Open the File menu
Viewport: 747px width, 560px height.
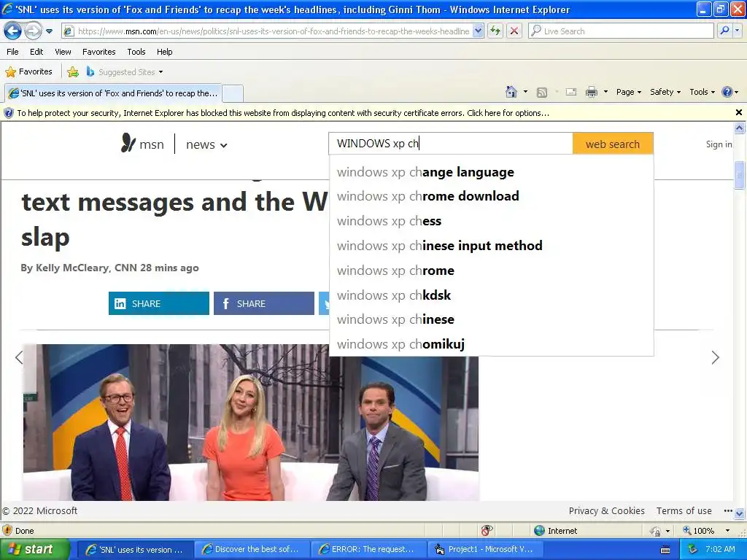coord(13,52)
